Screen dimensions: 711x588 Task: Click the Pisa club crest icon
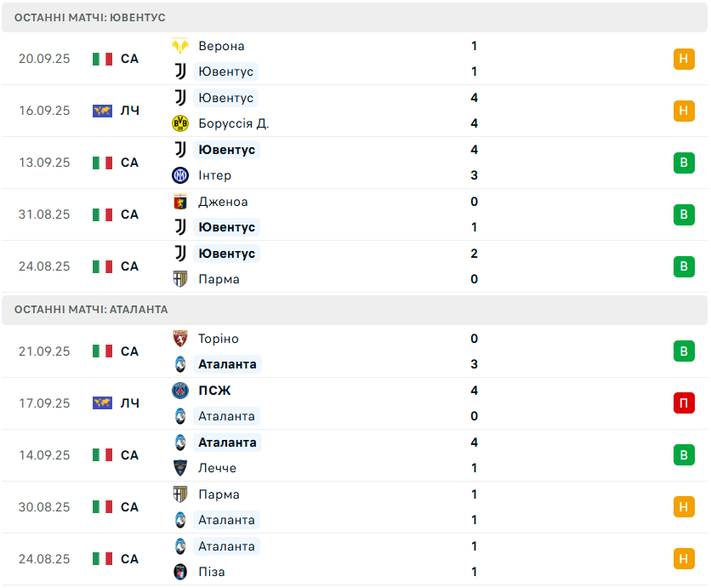click(x=180, y=572)
